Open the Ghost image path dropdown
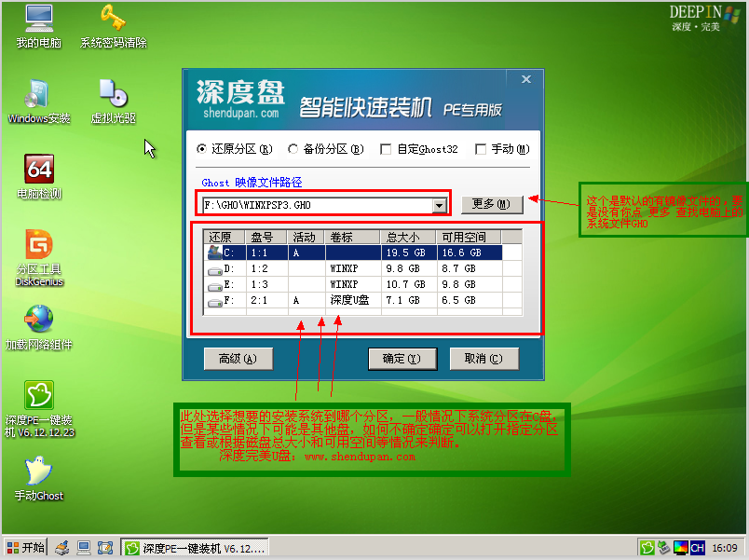This screenshot has width=749, height=560. pos(439,205)
